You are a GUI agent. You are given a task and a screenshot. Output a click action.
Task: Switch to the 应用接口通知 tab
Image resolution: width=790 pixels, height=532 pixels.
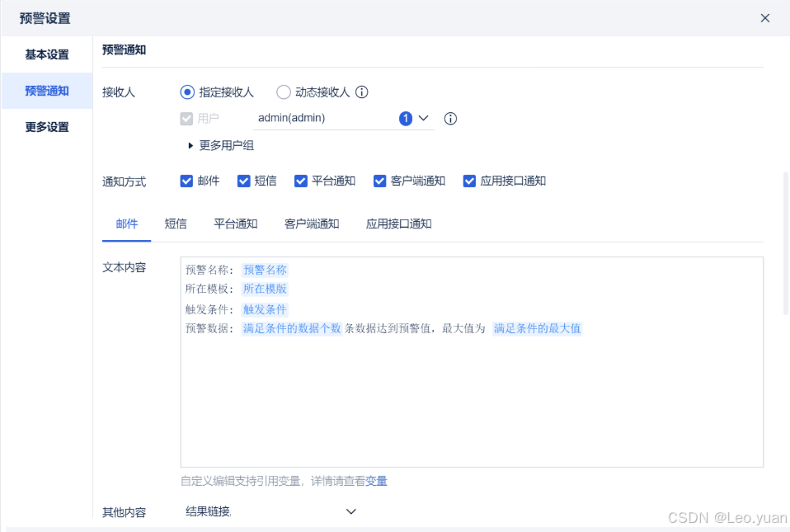[399, 224]
